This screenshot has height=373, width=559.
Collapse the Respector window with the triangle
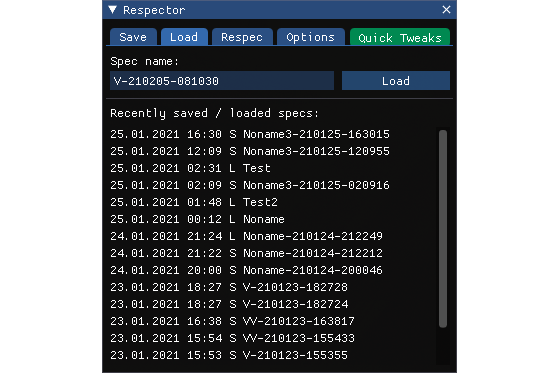pyautogui.click(x=113, y=10)
